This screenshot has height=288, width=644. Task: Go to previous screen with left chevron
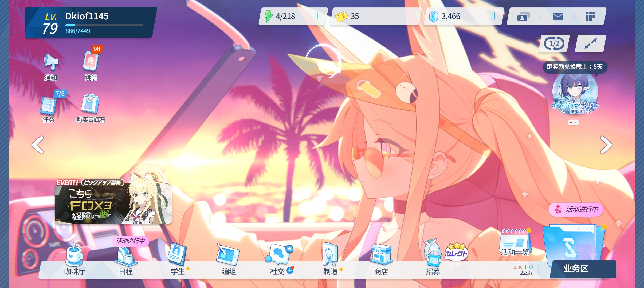(x=38, y=145)
